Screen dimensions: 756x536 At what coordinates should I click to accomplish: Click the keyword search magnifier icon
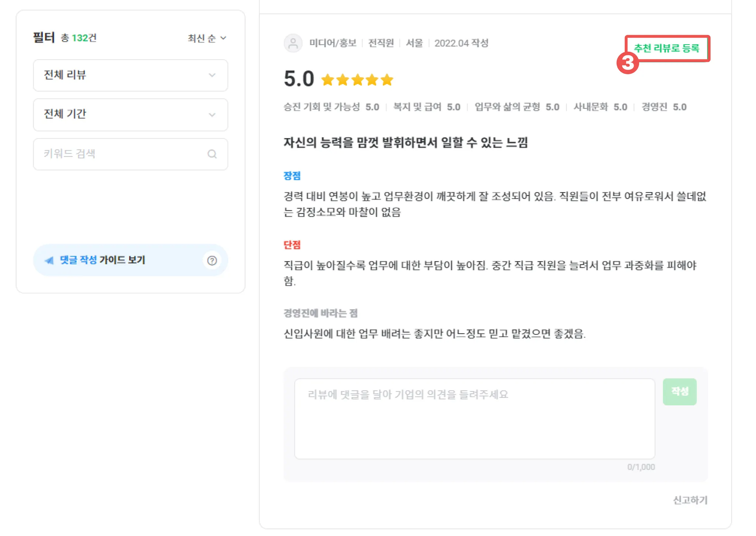pyautogui.click(x=212, y=154)
